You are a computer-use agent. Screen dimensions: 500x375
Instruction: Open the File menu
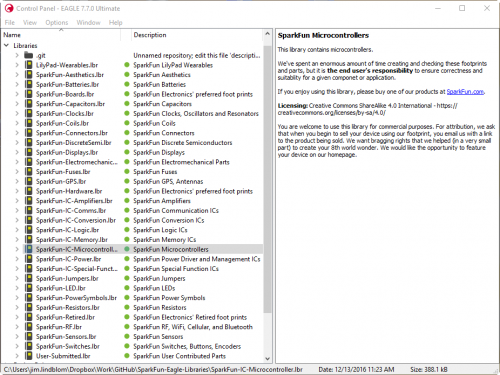click(10, 22)
